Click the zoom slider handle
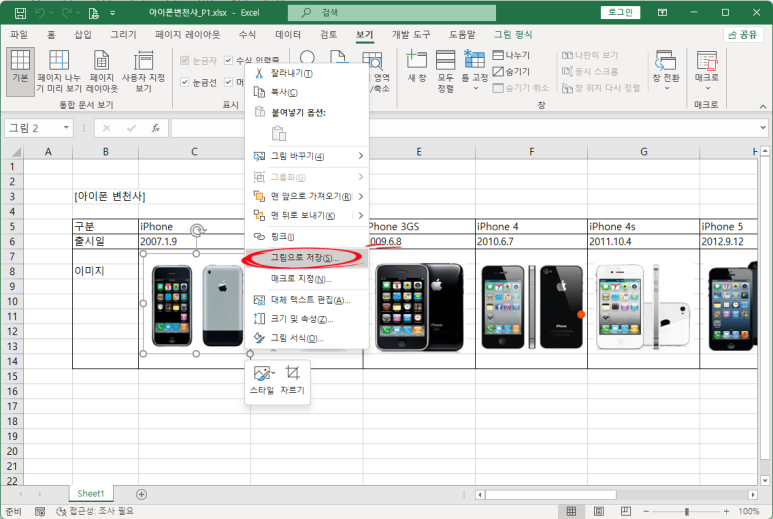 (686, 512)
